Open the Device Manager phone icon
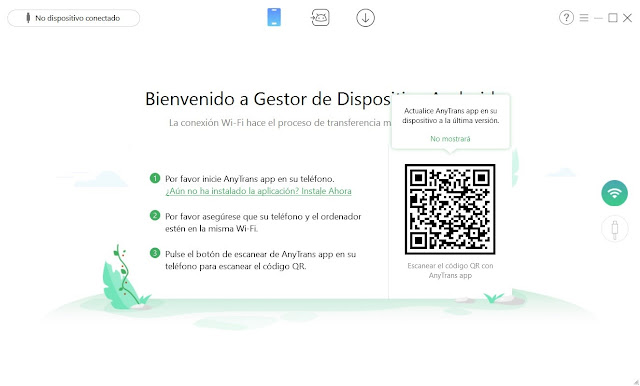 (x=274, y=18)
